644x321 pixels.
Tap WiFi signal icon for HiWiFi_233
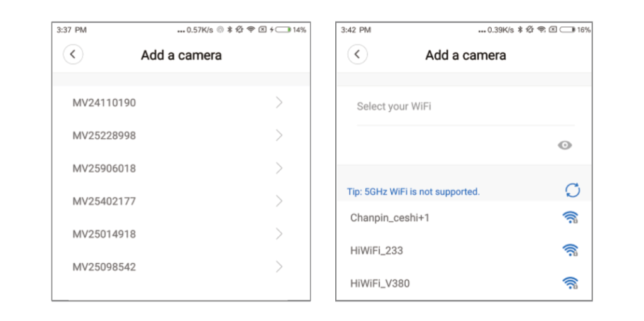click(x=570, y=251)
